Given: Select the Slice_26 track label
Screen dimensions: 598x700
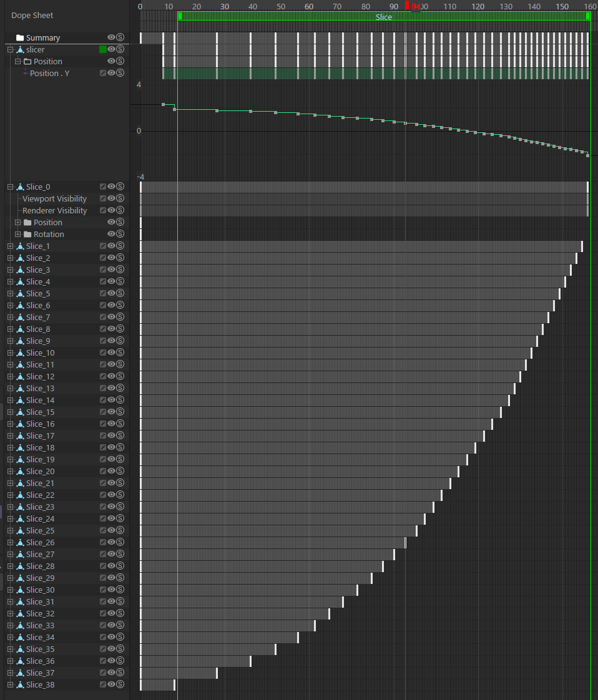Looking at the screenshot, I should click(x=40, y=542).
